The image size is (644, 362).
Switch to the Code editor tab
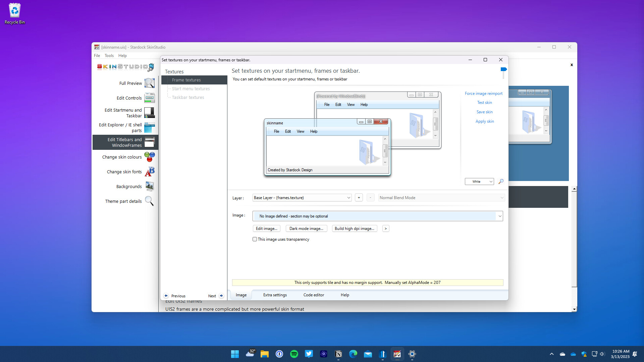(x=313, y=295)
